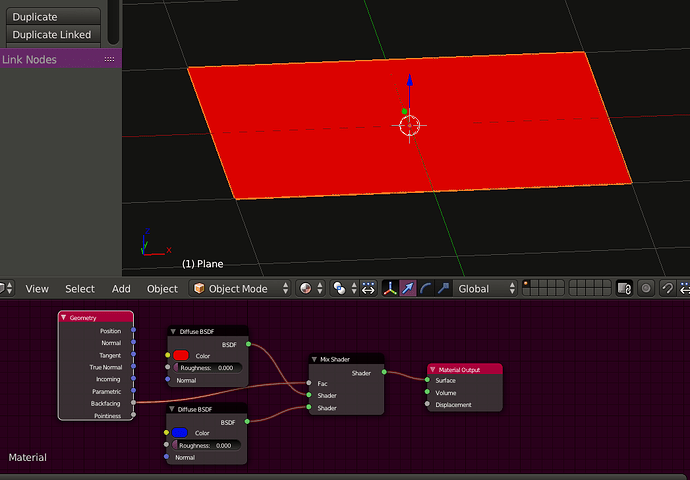Click the Material Output Surface socket
The image size is (690, 480).
click(427, 380)
